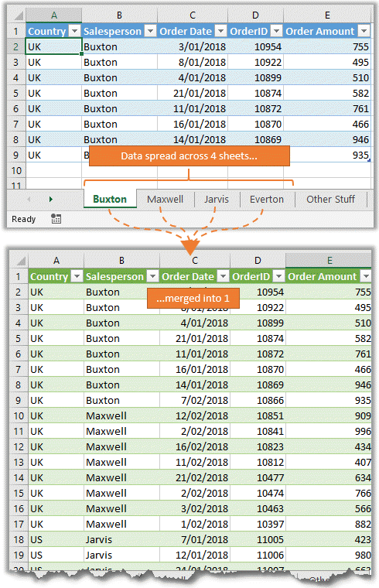Click cell with date 21/01/2018 in top sheet
The image size is (379, 588).
point(193,93)
